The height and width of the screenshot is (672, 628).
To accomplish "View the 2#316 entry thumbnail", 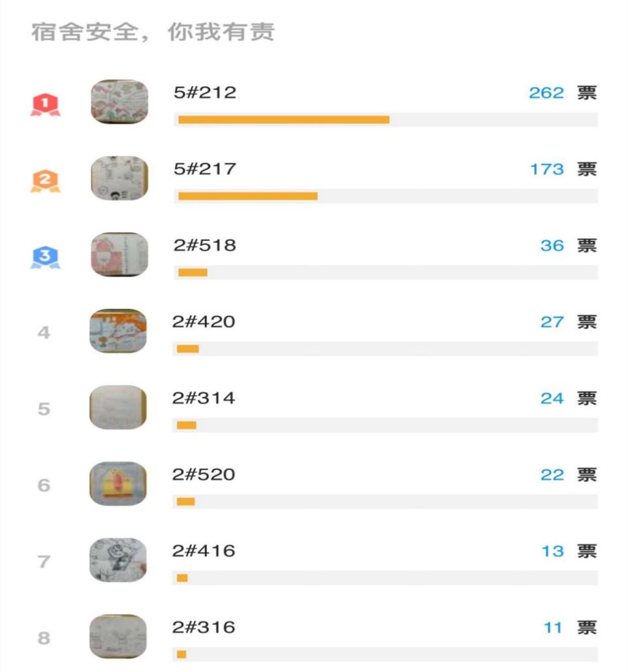I will coord(118,636).
